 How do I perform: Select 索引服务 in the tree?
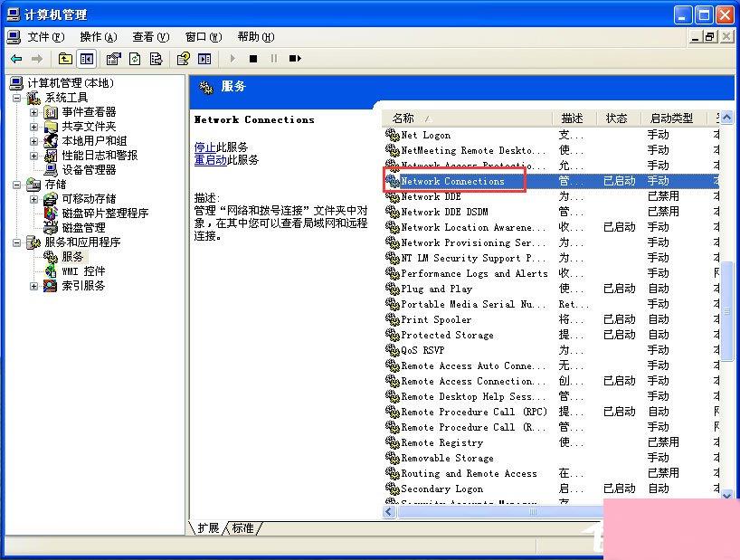(x=83, y=285)
